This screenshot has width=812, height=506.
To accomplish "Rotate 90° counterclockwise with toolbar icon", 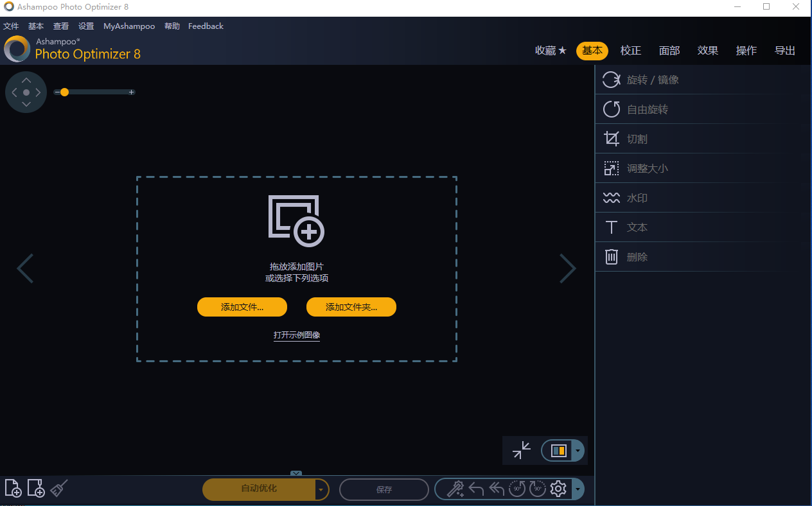I will click(517, 489).
